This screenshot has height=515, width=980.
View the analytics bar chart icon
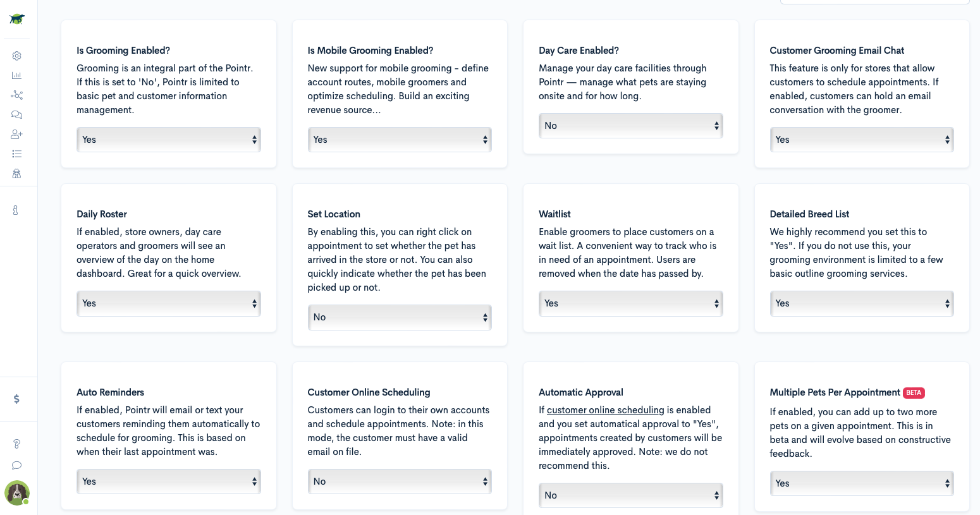pos(16,75)
